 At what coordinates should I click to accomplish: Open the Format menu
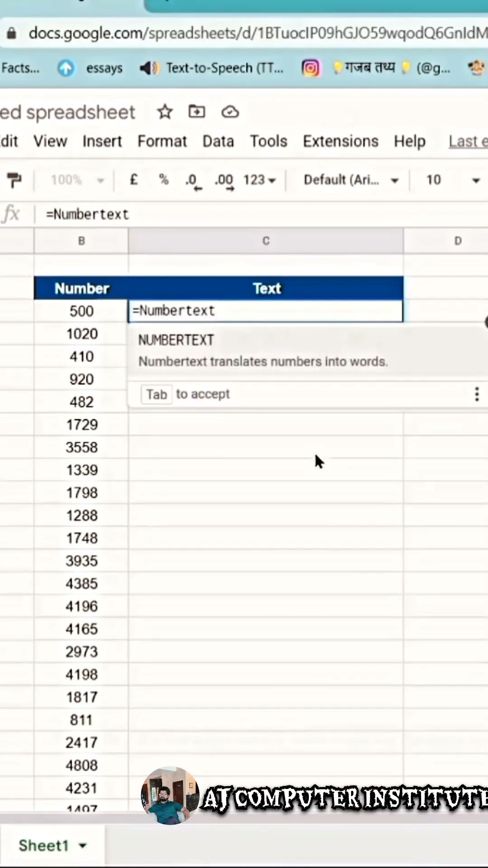tap(162, 141)
